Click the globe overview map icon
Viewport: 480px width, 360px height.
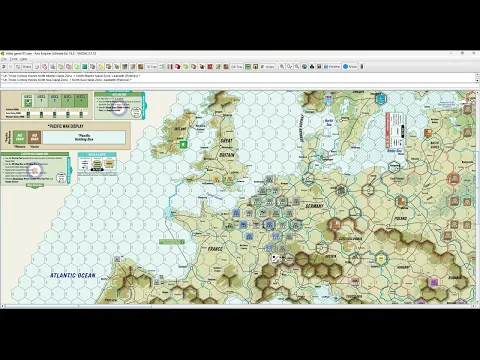pyautogui.click(x=304, y=67)
